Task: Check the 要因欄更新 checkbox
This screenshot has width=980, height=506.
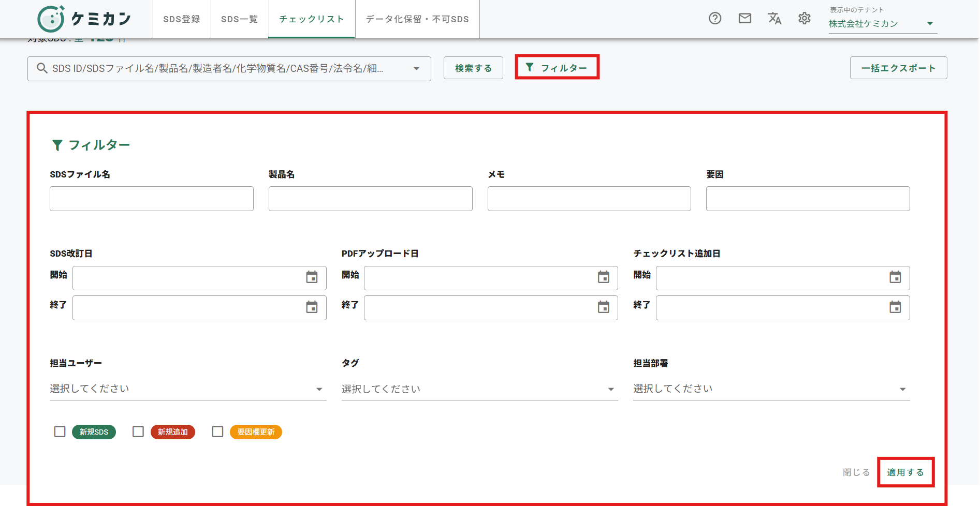Action: pyautogui.click(x=218, y=431)
